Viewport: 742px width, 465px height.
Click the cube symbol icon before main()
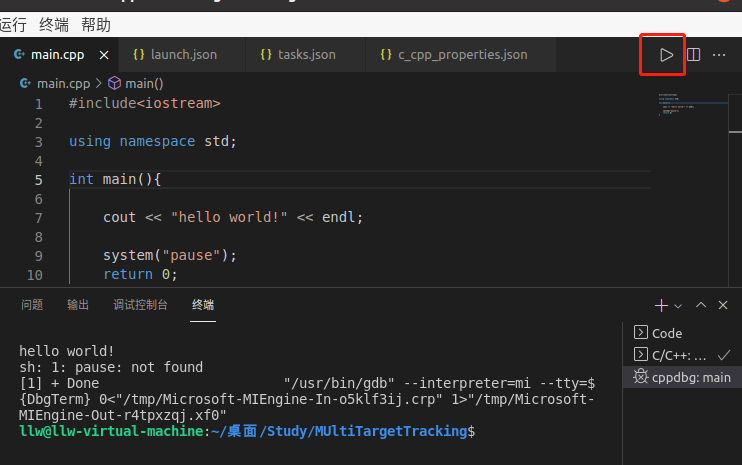click(x=115, y=83)
